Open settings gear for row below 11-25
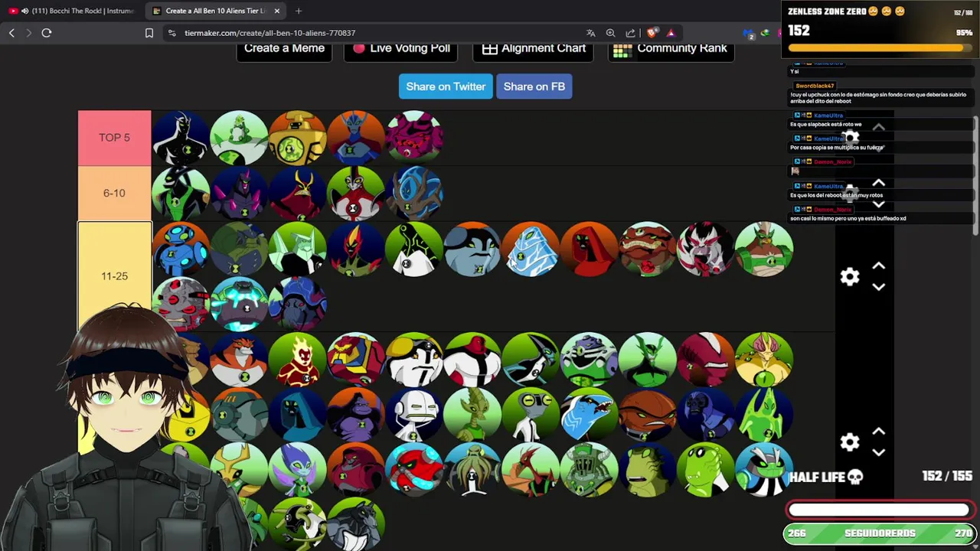 pos(850,442)
